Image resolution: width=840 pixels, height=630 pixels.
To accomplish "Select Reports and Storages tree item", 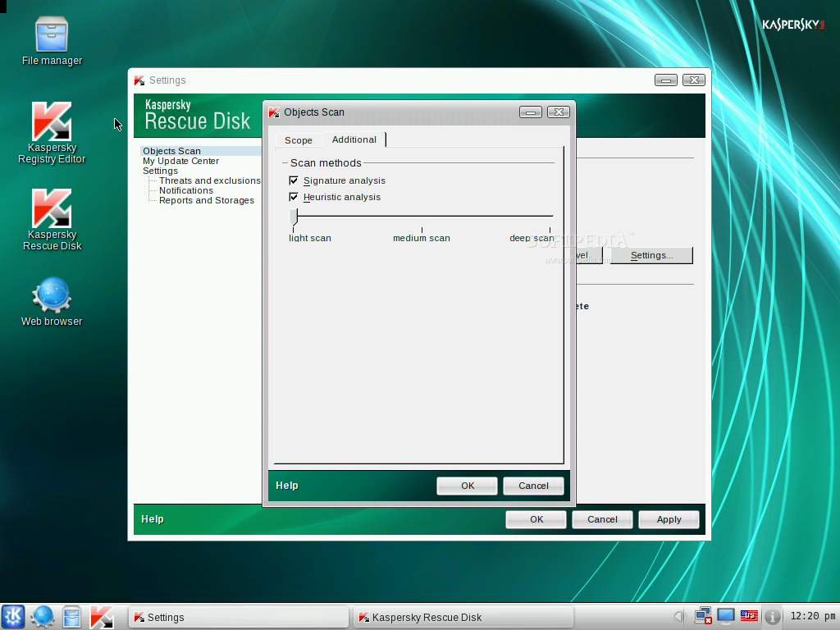I will click(206, 200).
